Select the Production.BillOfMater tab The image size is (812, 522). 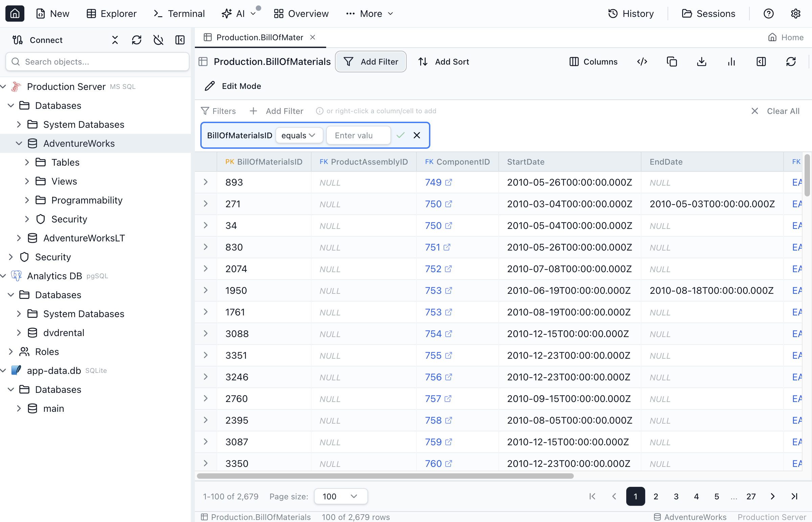click(x=259, y=37)
